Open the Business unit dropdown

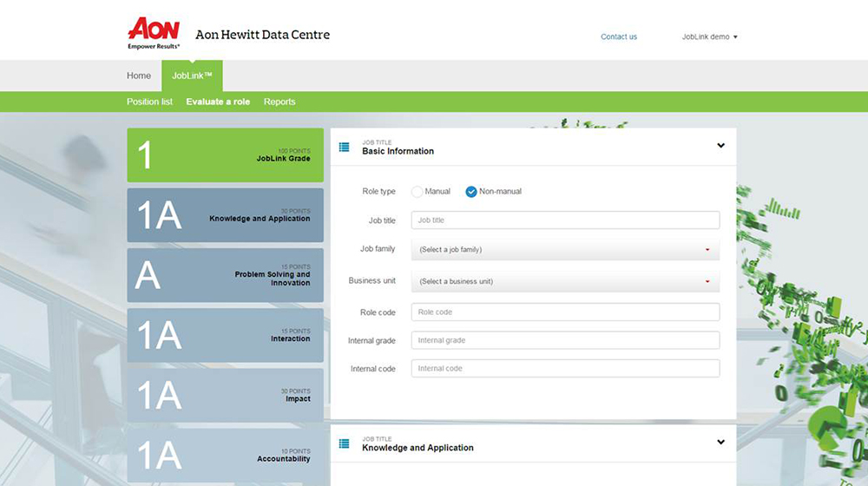coord(565,282)
